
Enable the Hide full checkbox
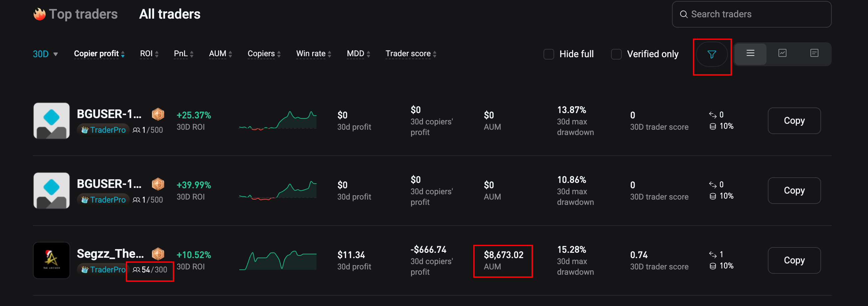pyautogui.click(x=548, y=54)
